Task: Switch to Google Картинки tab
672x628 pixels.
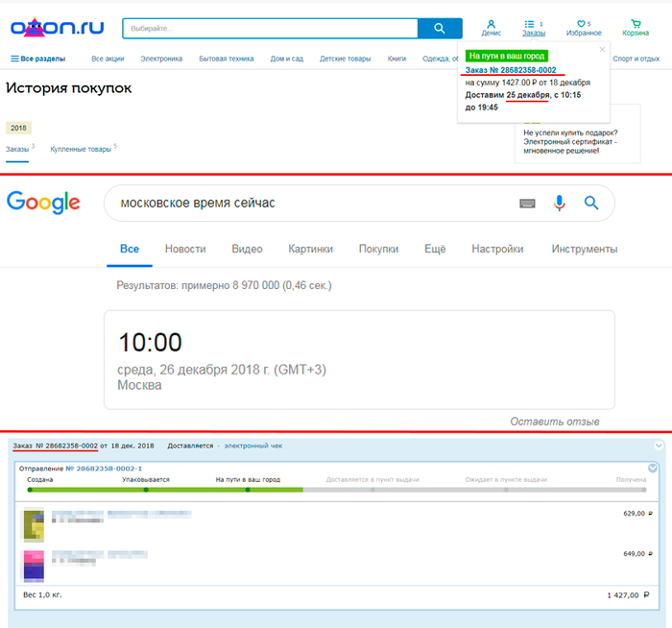Action: 310,249
